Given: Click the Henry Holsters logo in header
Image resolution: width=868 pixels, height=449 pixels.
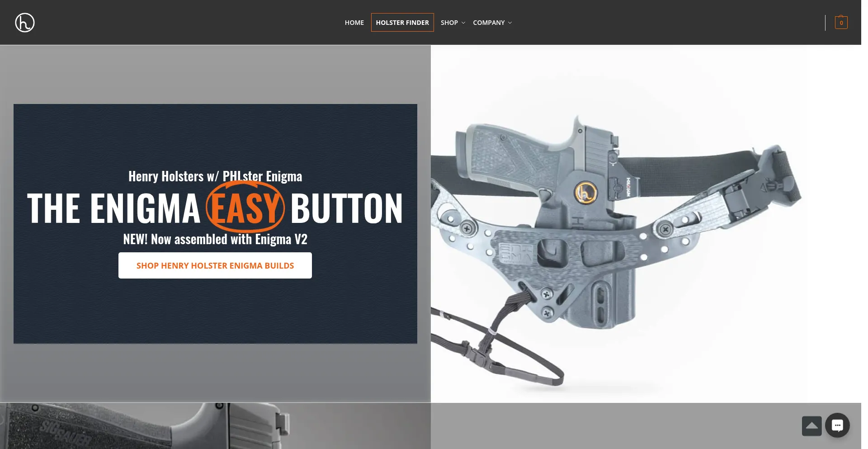Looking at the screenshot, I should click(x=25, y=23).
